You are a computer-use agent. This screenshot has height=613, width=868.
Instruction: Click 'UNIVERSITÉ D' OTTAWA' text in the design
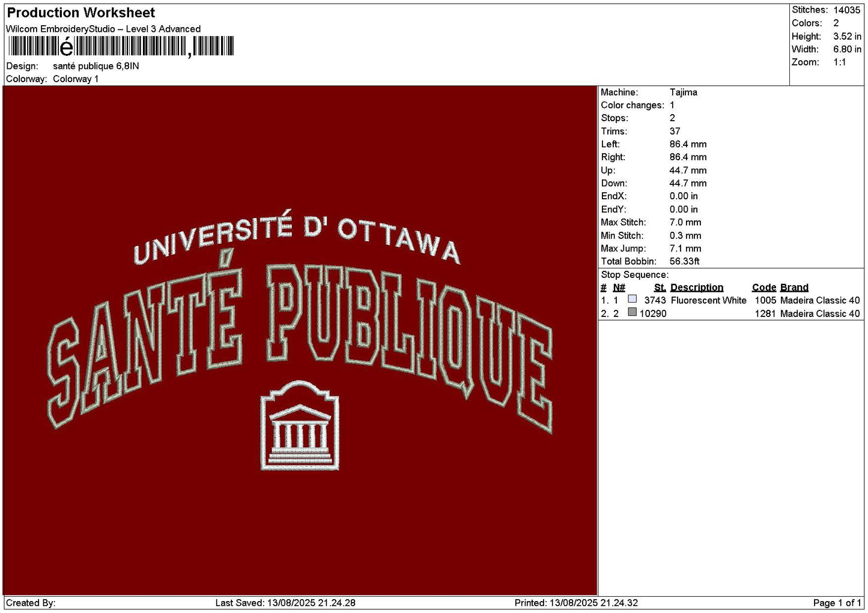(x=297, y=238)
